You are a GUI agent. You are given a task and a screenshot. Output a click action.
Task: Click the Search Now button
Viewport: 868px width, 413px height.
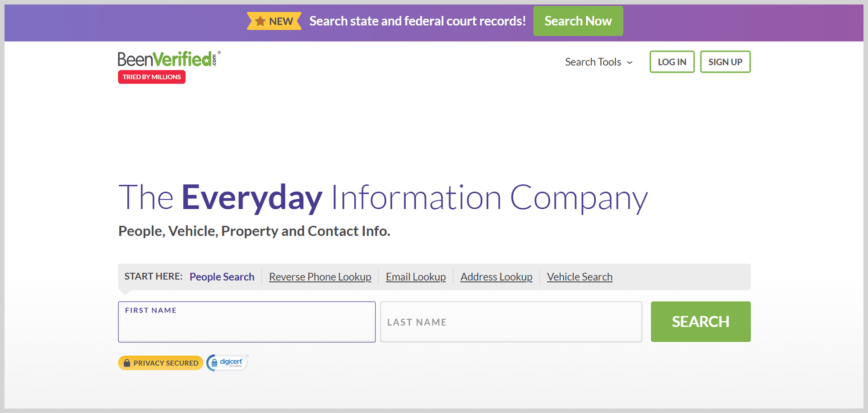(x=578, y=21)
